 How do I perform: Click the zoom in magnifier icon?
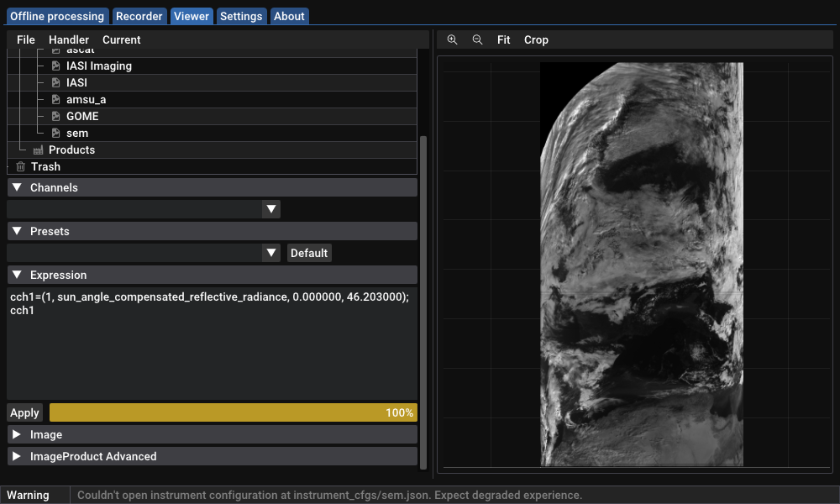pyautogui.click(x=452, y=40)
